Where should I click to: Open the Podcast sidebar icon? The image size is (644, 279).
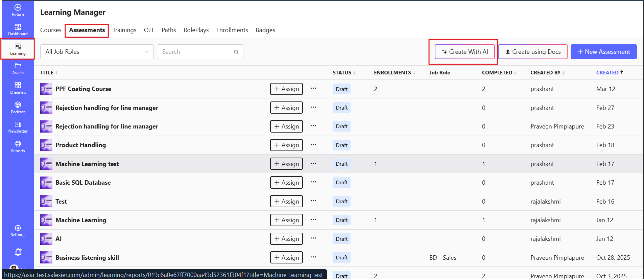tap(18, 108)
